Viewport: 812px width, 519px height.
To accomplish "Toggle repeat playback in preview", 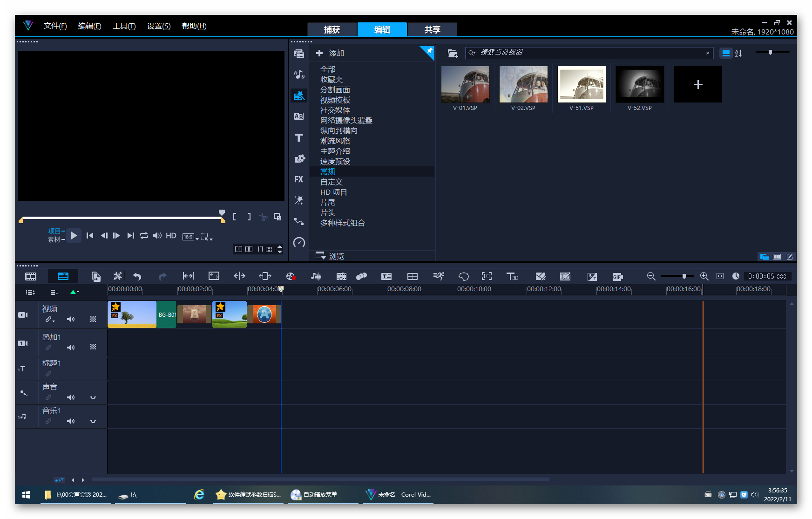I will 144,236.
